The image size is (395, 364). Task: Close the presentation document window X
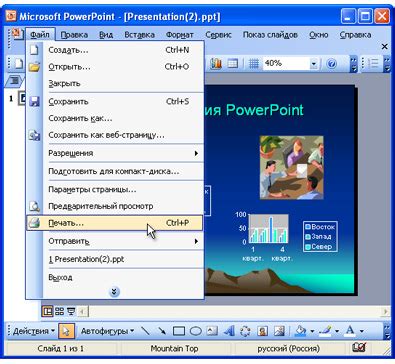pos(384,46)
